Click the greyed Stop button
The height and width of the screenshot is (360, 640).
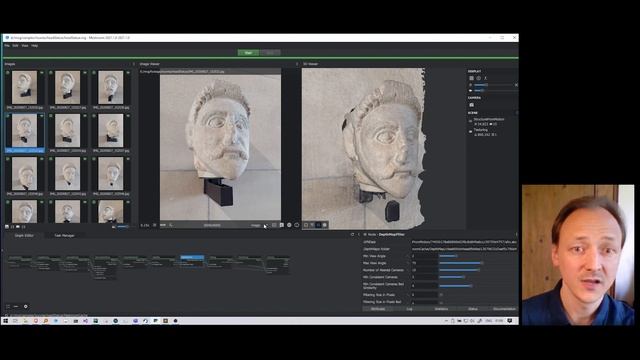(270, 53)
